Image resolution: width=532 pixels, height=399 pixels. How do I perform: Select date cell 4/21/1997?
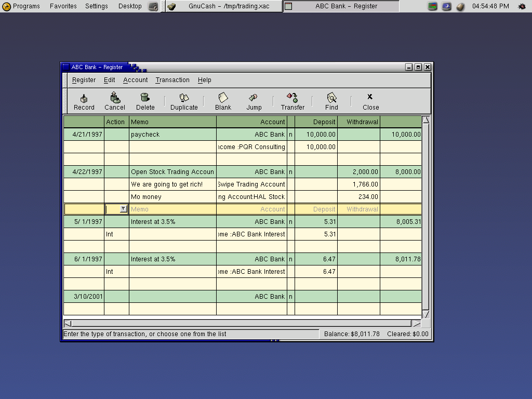pos(84,135)
